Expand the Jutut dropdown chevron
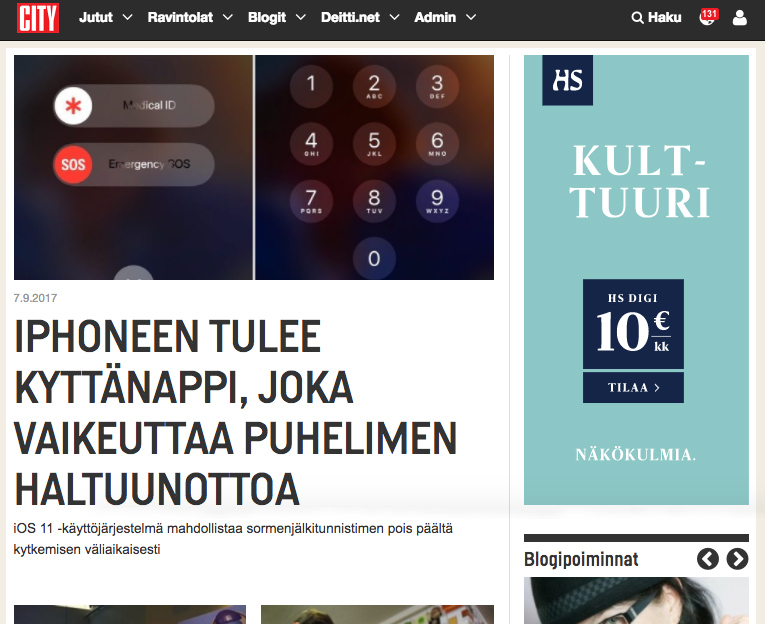Viewport: 765px width, 624px height. [125, 18]
